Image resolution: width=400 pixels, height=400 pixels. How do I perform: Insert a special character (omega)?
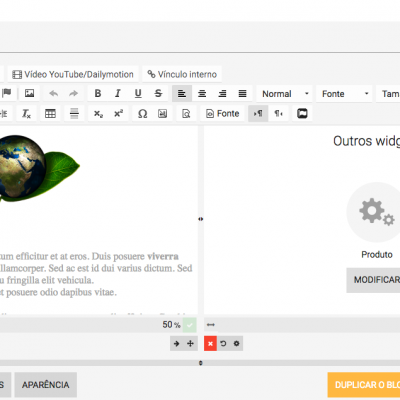click(142, 114)
